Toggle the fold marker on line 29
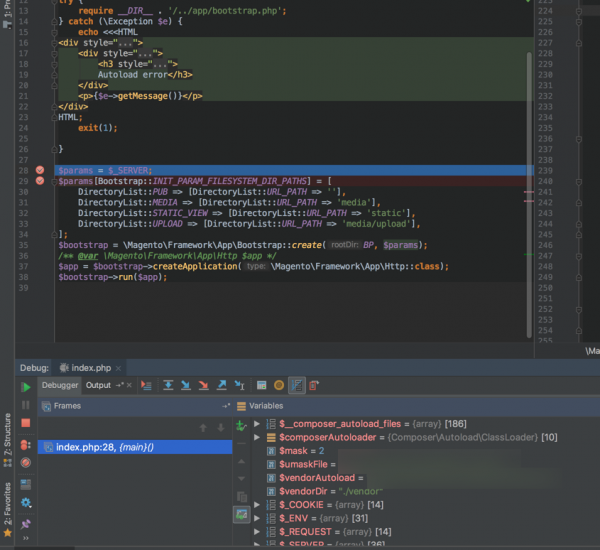Viewport: 600px width, 550px height. tap(54, 181)
